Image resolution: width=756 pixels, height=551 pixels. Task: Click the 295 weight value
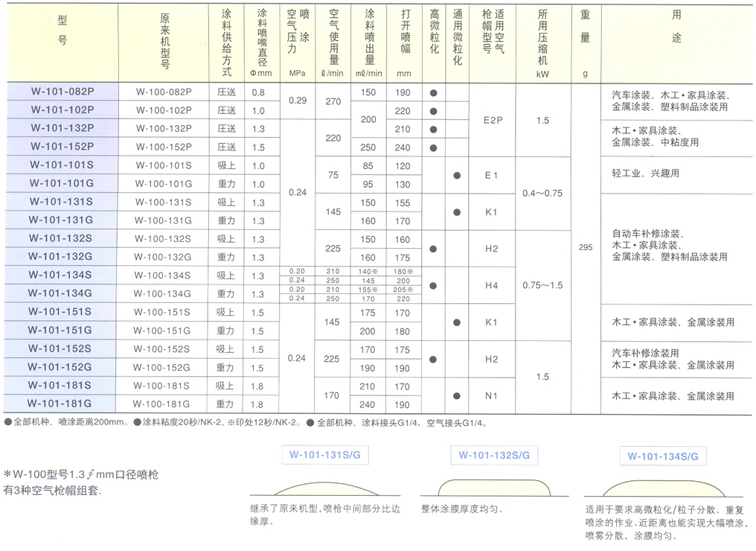coord(586,247)
